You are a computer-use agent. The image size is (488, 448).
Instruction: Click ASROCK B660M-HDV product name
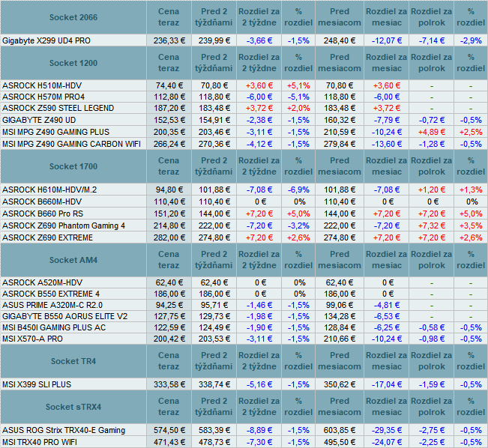tap(42, 202)
